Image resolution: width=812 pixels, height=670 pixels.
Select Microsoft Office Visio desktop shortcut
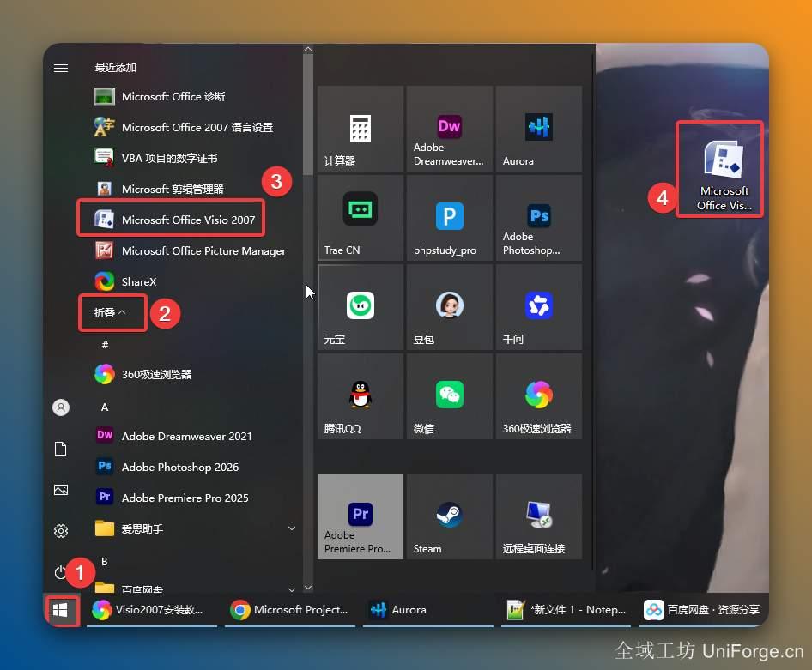click(724, 175)
